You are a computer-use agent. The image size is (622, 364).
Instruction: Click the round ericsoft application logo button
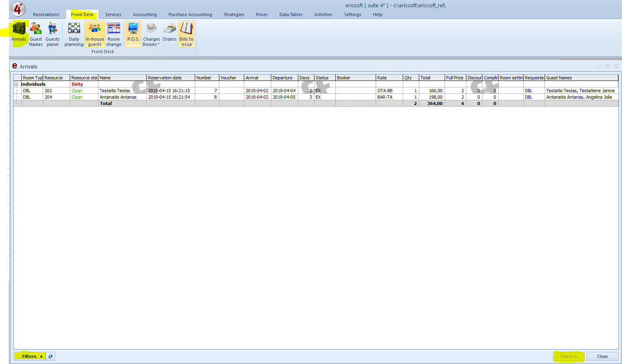17,8
